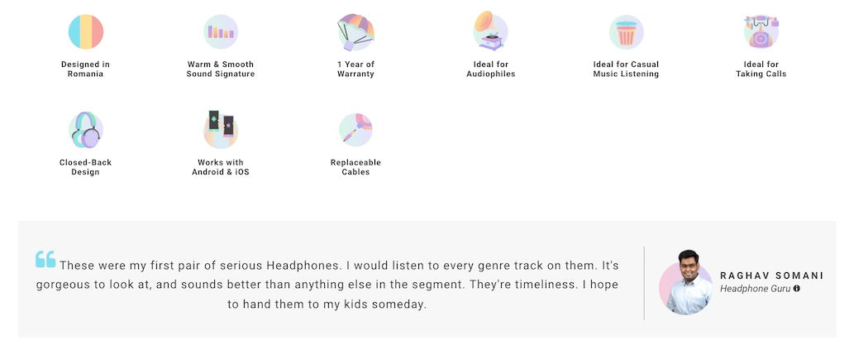Select the Works with Android & iOS icon
The width and height of the screenshot is (868, 340).
(221, 130)
